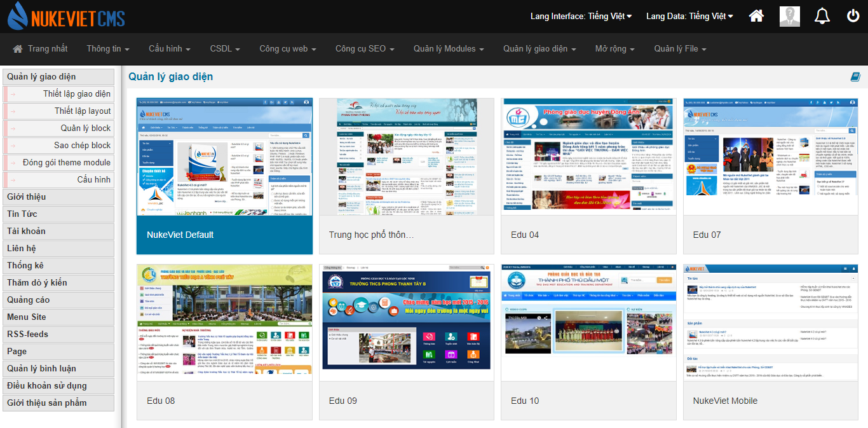Open the admin profile avatar
Viewport: 868px width, 428px height.
point(790,17)
